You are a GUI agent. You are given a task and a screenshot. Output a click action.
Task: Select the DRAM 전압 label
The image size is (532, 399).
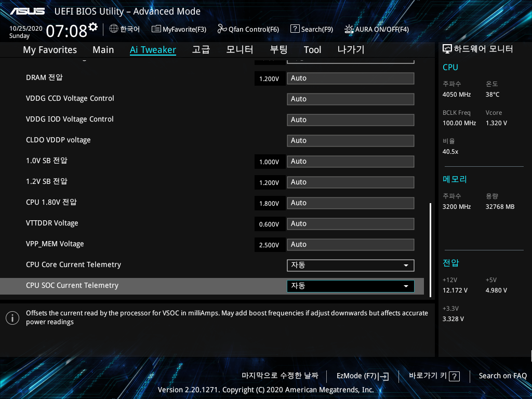(x=44, y=77)
